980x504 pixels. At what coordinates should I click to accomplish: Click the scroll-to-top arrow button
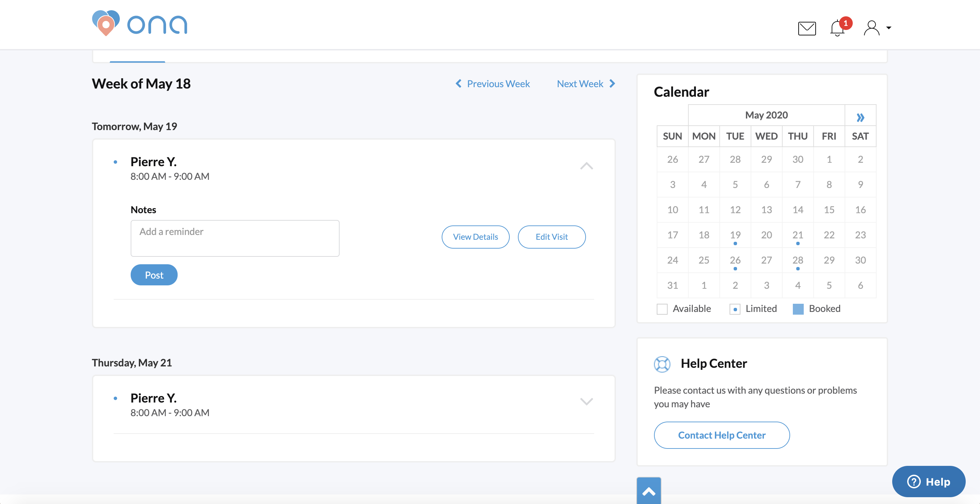point(649,491)
